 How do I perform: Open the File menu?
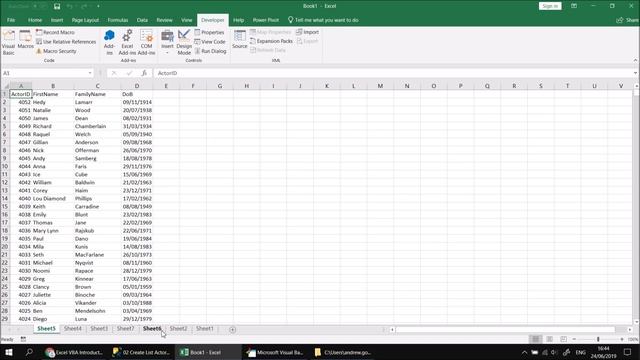tap(11, 20)
